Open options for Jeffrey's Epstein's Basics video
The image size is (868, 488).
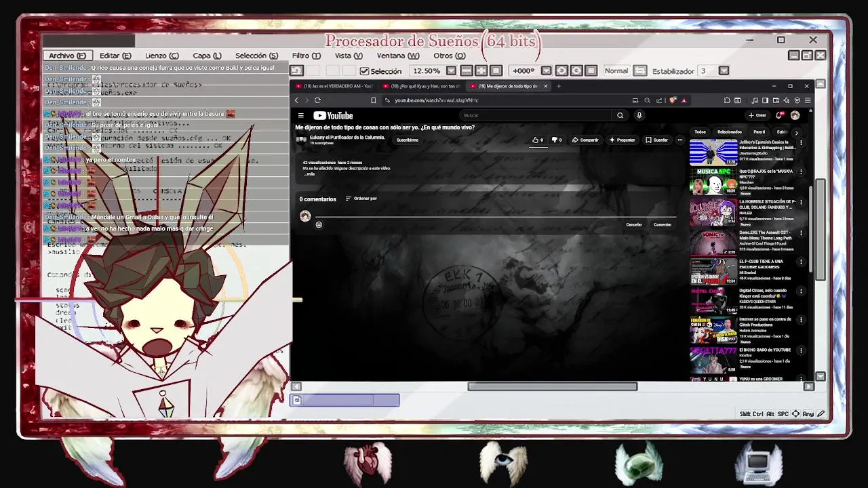tap(801, 143)
